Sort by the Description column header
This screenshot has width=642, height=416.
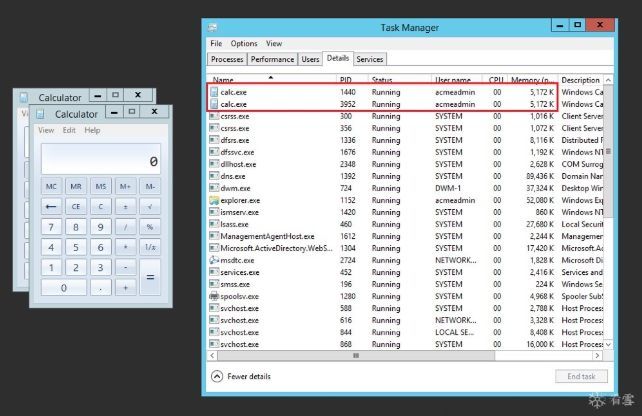(581, 79)
